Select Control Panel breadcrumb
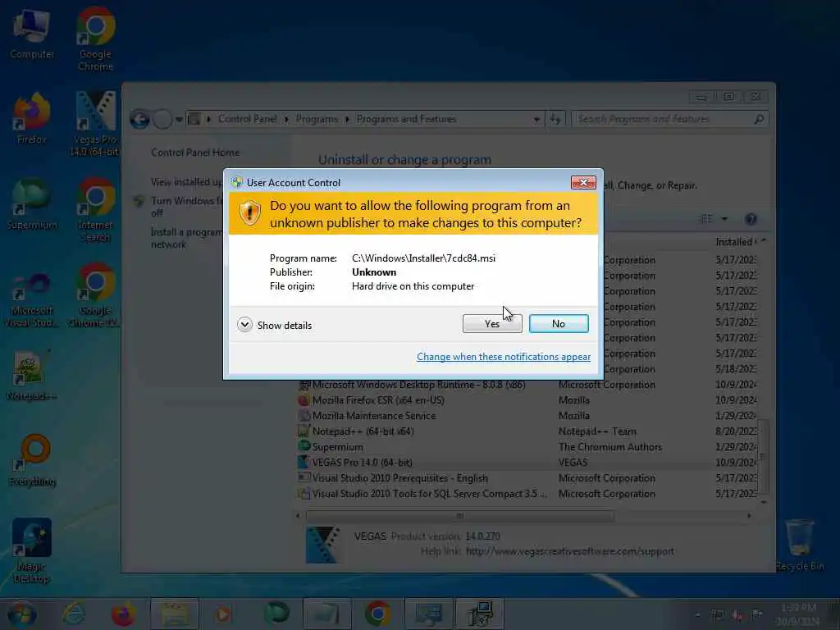Image resolution: width=840 pixels, height=630 pixels. (248, 119)
